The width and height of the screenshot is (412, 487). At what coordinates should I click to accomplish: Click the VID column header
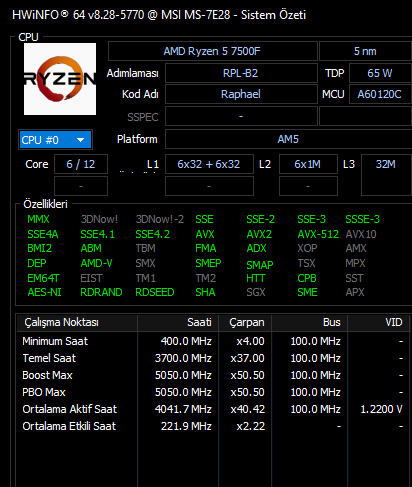379,323
